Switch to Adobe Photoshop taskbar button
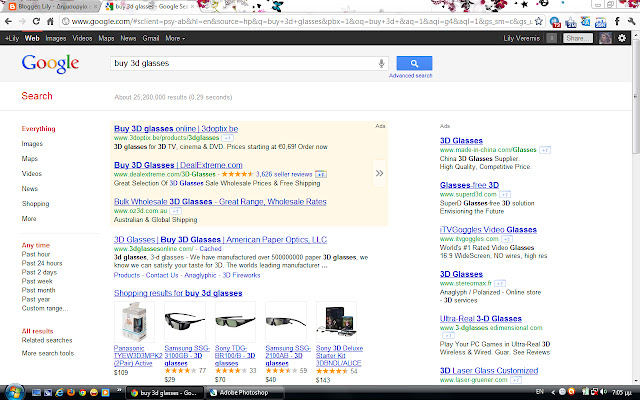 click(244, 393)
